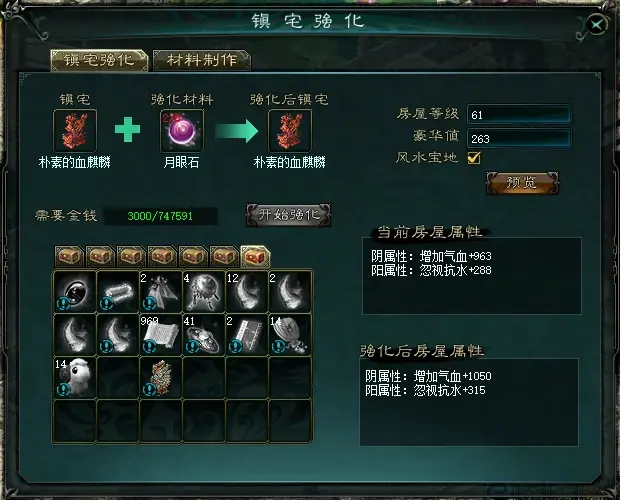Switch to the 材料制作 tab
This screenshot has height=500, width=620.
click(x=202, y=60)
